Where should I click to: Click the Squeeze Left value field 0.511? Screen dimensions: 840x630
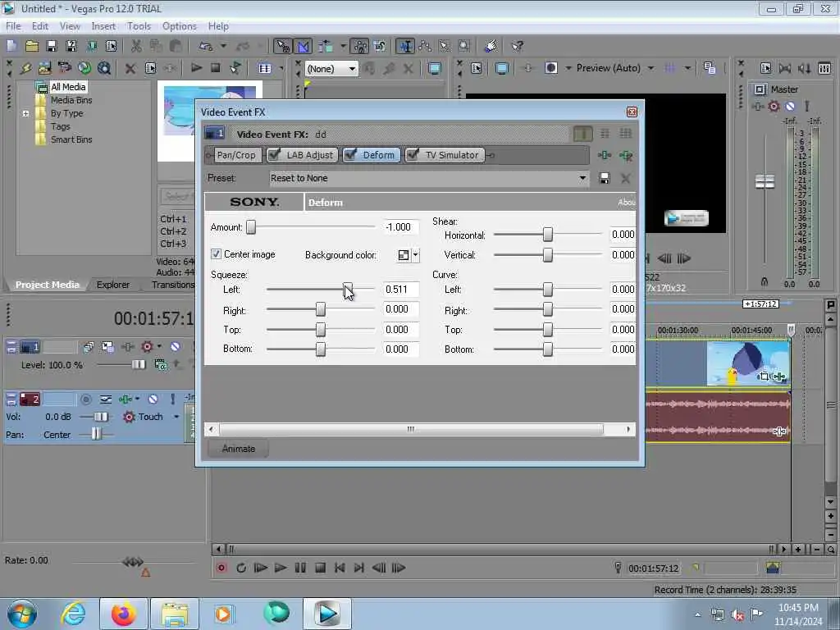[400, 290]
